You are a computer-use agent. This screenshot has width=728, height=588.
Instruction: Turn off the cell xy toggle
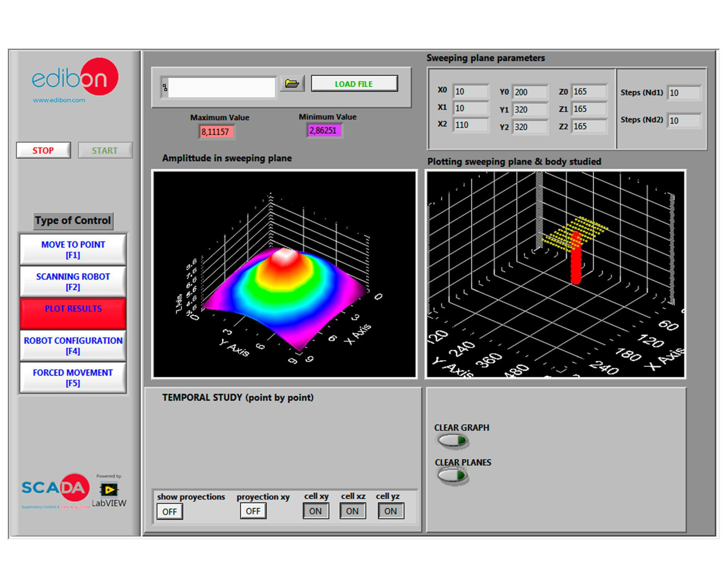point(316,511)
